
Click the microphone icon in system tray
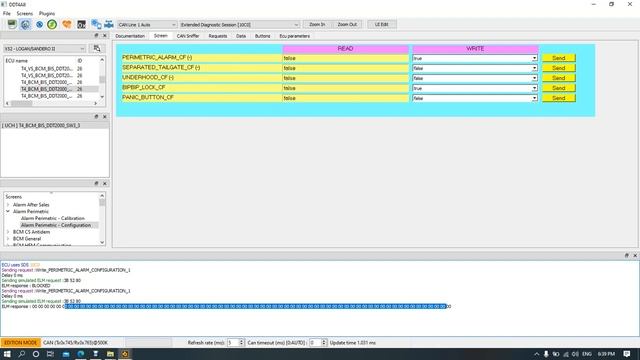546,354
